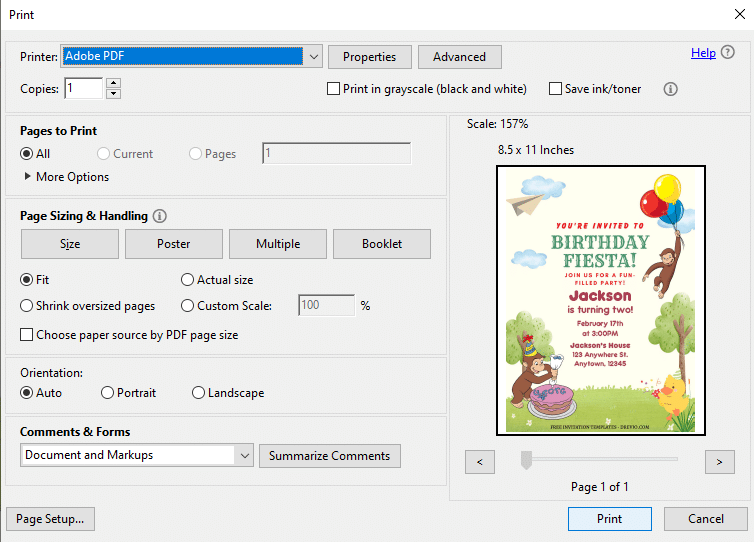
Task: Close the Print dialog with X
Action: point(740,14)
